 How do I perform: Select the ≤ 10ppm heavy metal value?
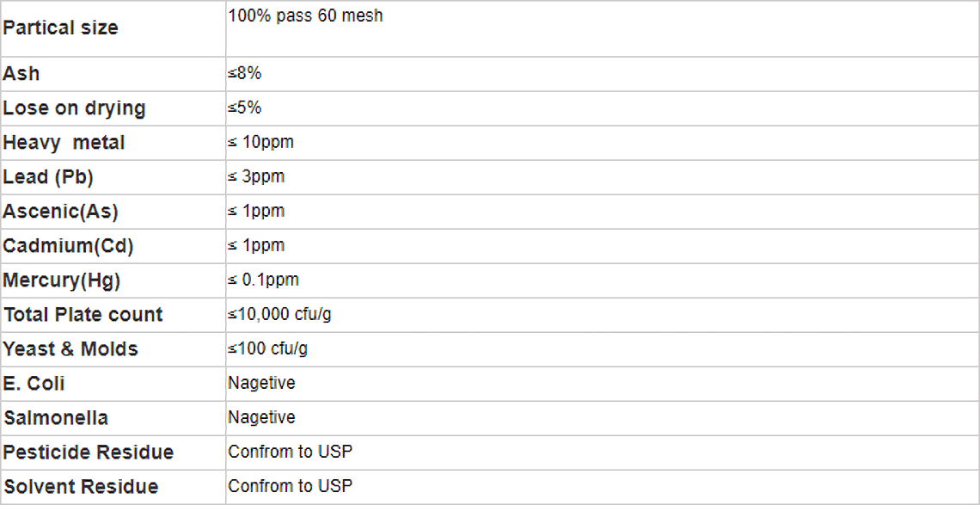tap(260, 143)
